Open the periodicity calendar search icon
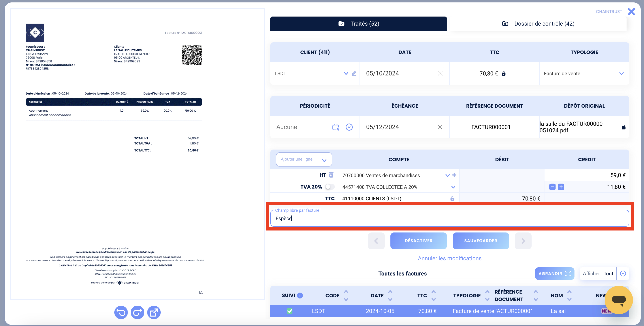Screen dimensions: 644x326 (335, 127)
